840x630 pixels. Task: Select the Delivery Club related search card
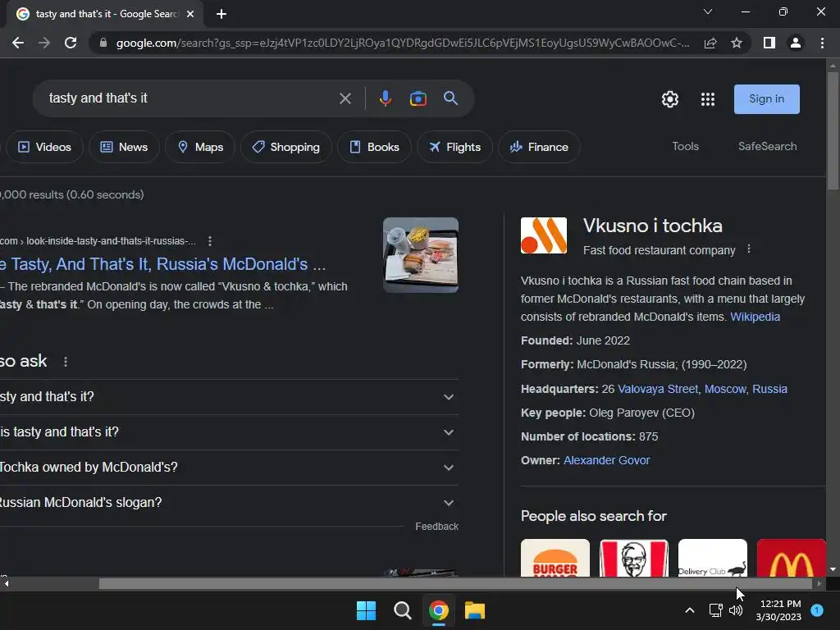[713, 558]
